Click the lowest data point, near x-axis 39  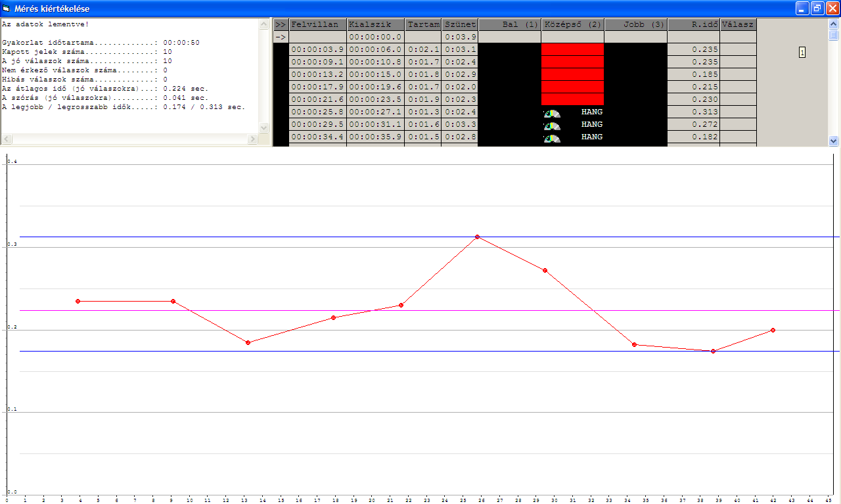click(713, 351)
